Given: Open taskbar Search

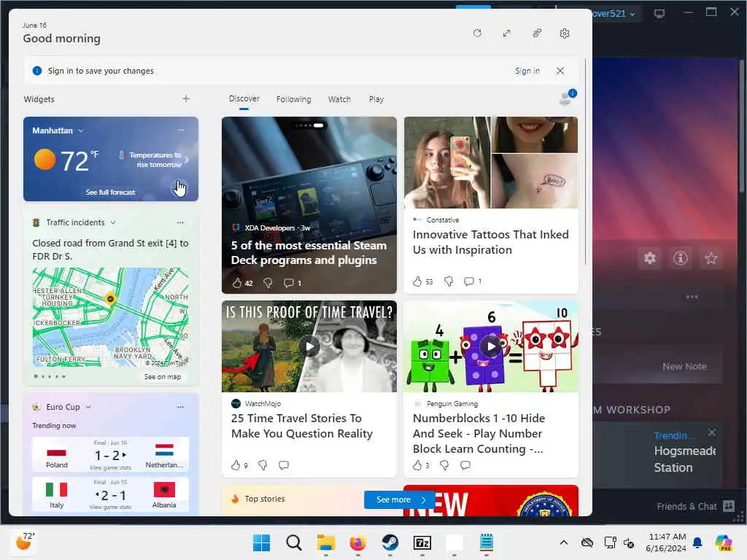Looking at the screenshot, I should click(293, 542).
